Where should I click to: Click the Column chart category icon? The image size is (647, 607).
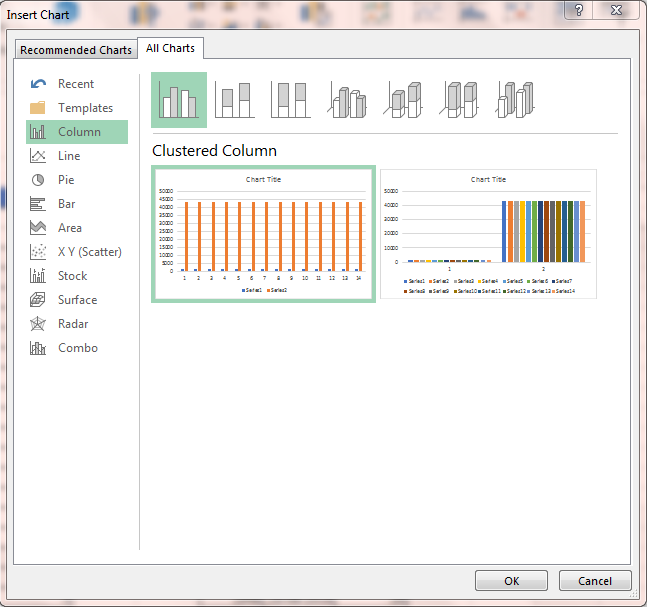pyautogui.click(x=38, y=132)
